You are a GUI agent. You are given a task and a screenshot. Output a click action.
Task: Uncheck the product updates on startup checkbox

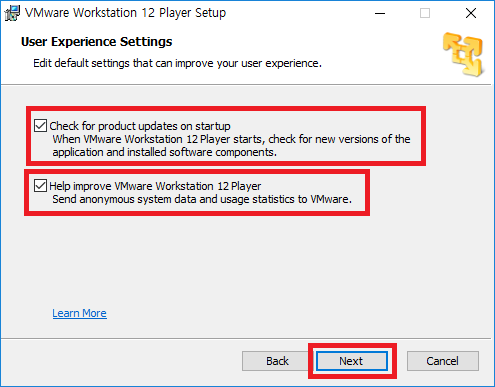(x=40, y=126)
